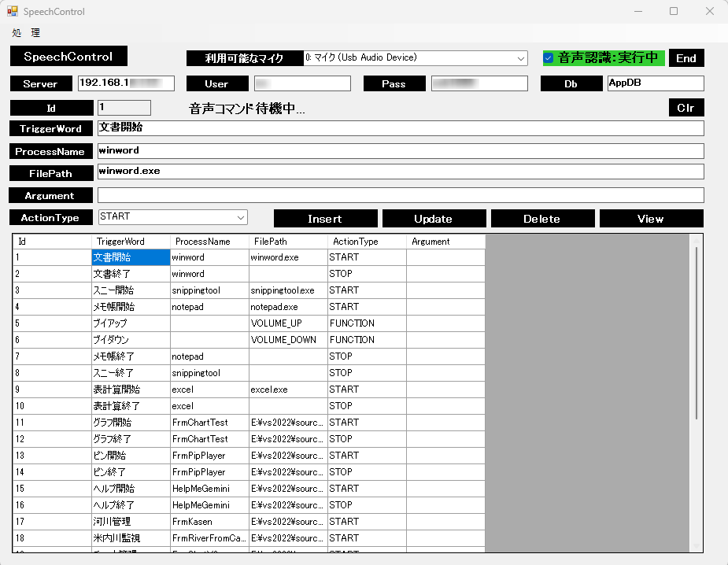Select the VOLUME_UP cell in row 5
Screen dimensions: 728x565
tap(288, 323)
